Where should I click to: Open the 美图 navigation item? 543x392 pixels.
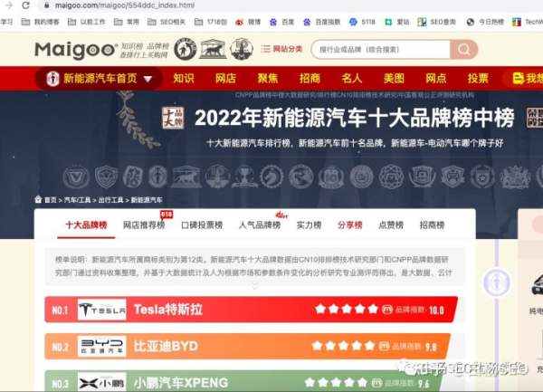394,79
